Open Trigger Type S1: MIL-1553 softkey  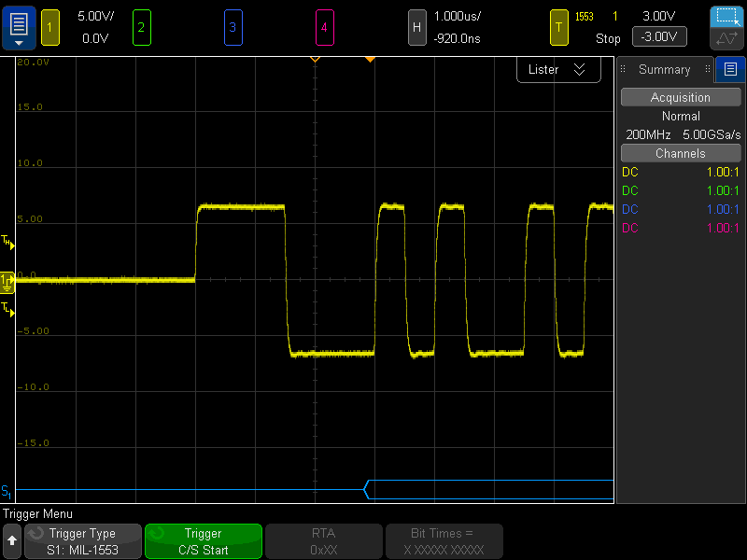click(83, 541)
